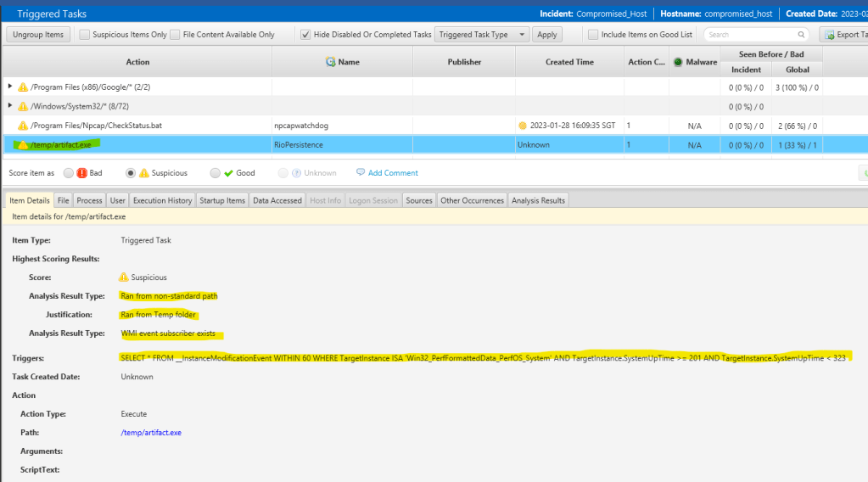The height and width of the screenshot is (482, 868).
Task: Expand the /Program Files (x86)/Google group
Action: point(10,87)
